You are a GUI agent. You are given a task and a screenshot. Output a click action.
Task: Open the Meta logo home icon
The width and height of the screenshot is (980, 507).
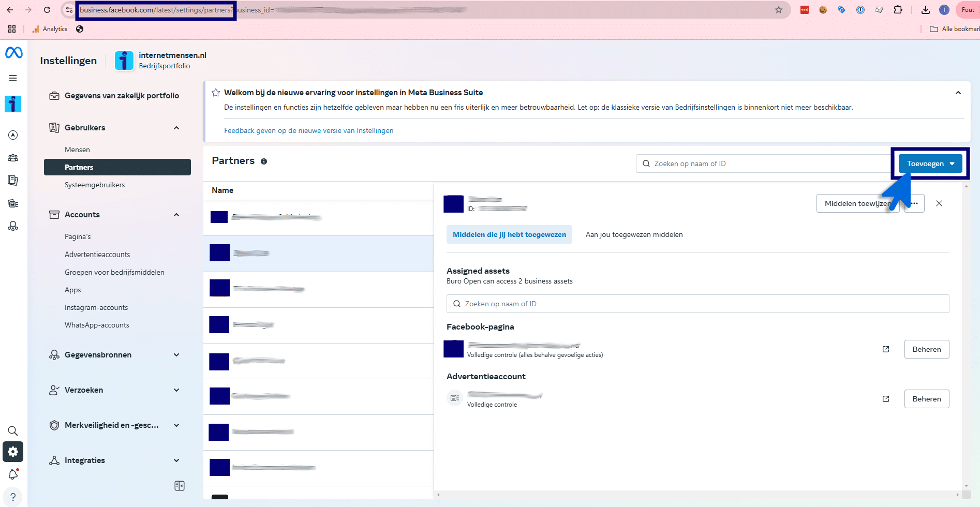(x=14, y=52)
